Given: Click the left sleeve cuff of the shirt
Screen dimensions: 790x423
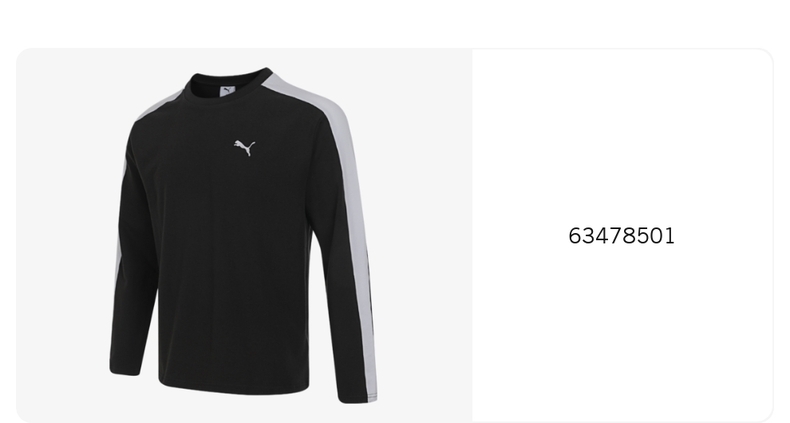Looking at the screenshot, I should point(124,366).
